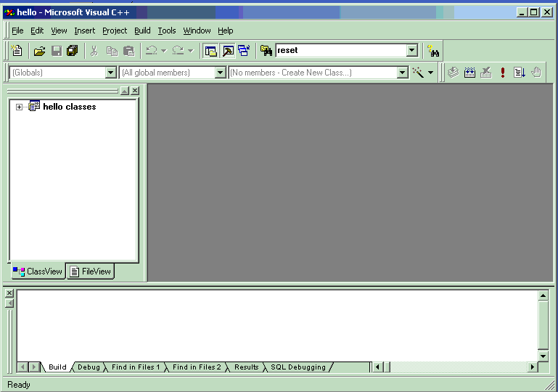Select the Find in Files 2 tab
This screenshot has height=392, width=558.
tap(197, 367)
